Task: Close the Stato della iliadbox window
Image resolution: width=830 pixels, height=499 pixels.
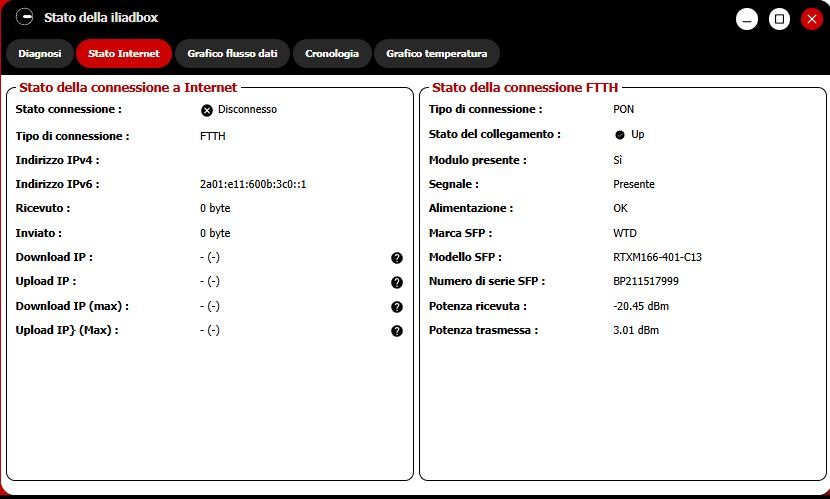Action: (x=811, y=20)
